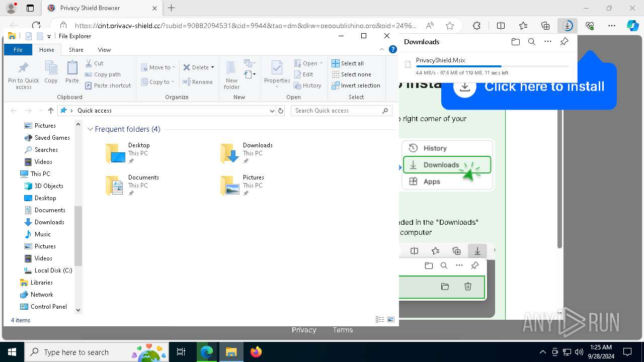This screenshot has width=644, height=362.
Task: Open Properties from the ribbon
Action: (x=277, y=73)
